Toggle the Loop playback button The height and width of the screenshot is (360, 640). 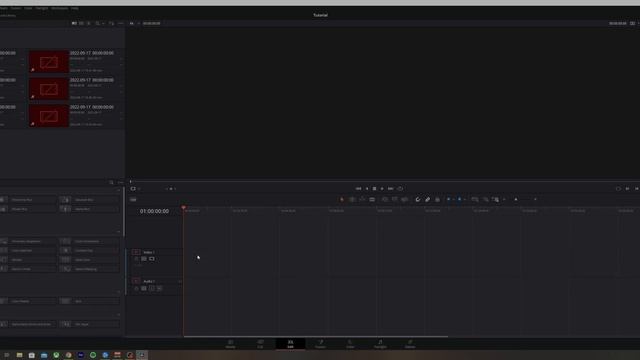(x=400, y=189)
